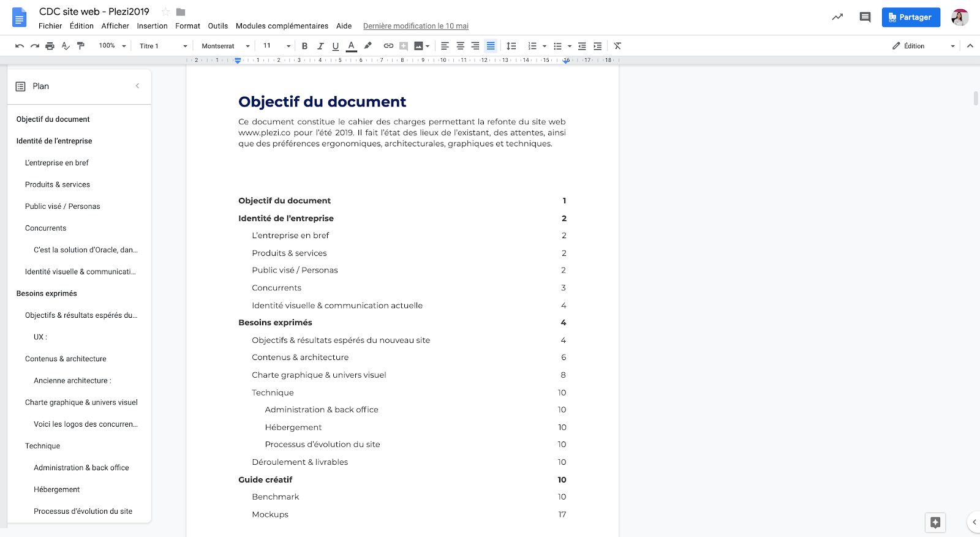
Task: Open the Édition mode dropdown
Action: click(923, 46)
